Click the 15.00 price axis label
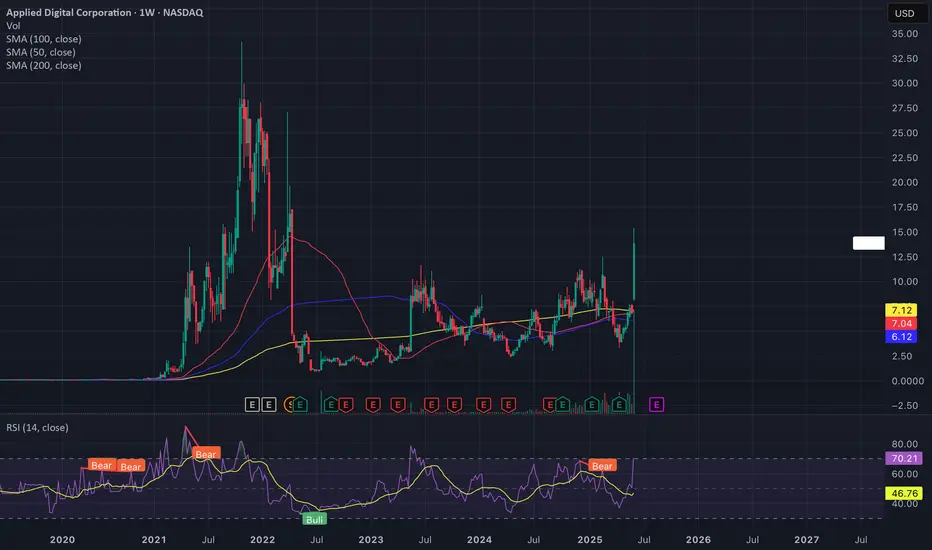The height and width of the screenshot is (550, 932). pyautogui.click(x=905, y=232)
